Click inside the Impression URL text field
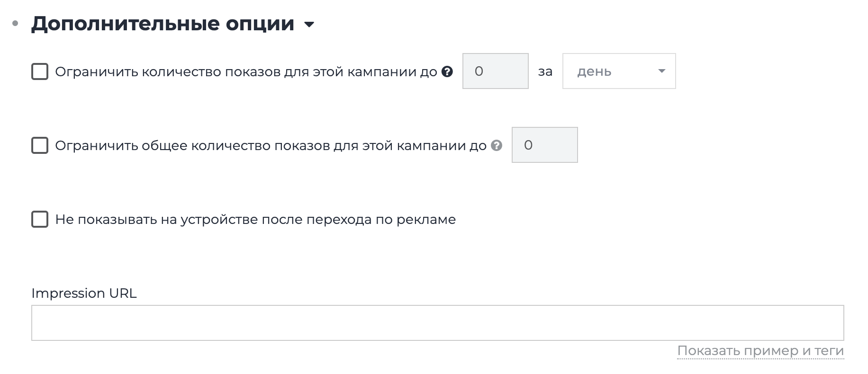 coord(437,323)
